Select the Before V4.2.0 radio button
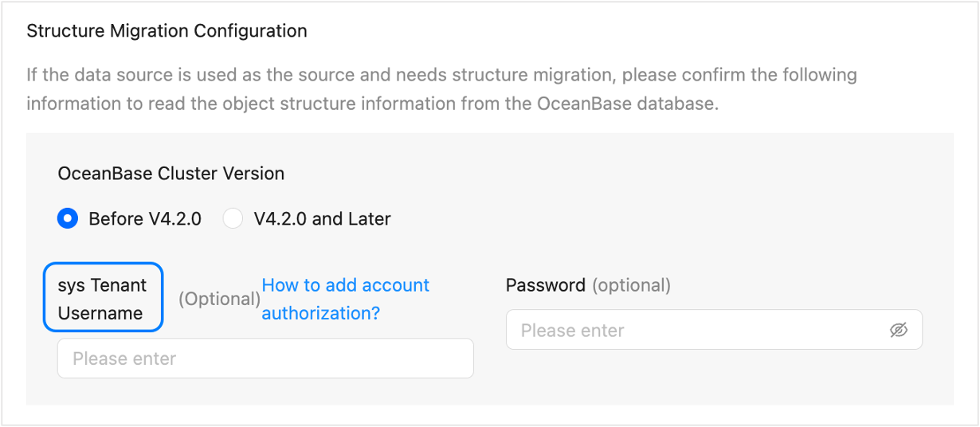The width and height of the screenshot is (980, 427). coord(68,218)
